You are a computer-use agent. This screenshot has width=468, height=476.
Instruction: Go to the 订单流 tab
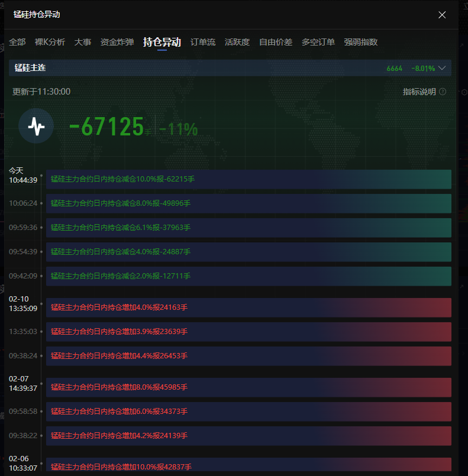tap(203, 42)
